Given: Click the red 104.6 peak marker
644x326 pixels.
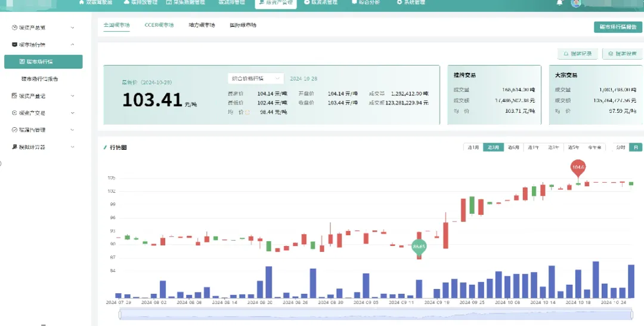Looking at the screenshot, I should tap(578, 168).
